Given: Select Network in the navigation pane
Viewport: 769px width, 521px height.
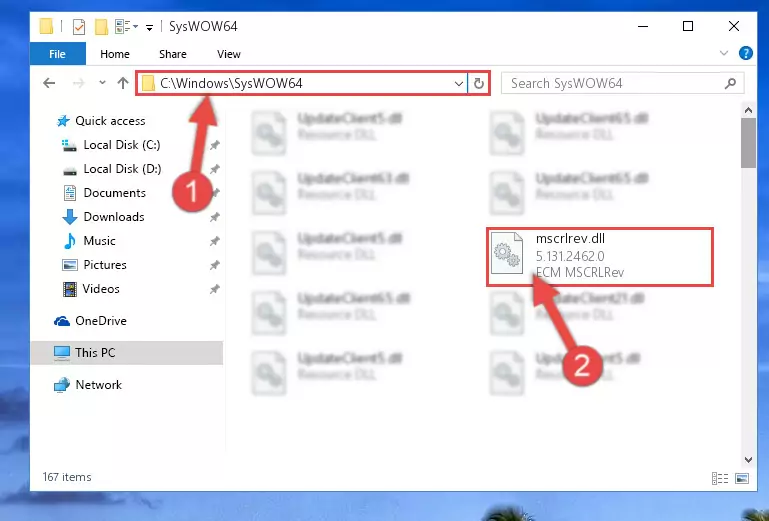Looking at the screenshot, I should pos(88,385).
